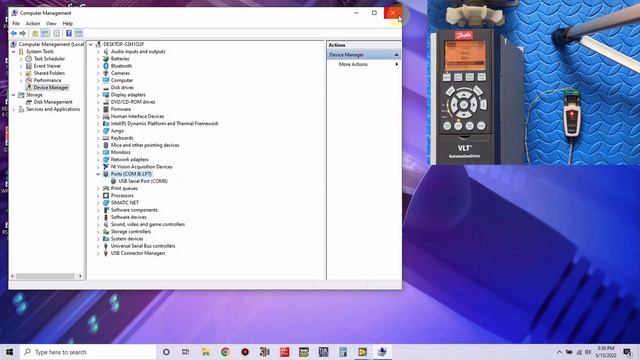Viewport: 640px width, 360px height.
Task: Expand Audio inputs and outputs category
Action: tap(98, 52)
